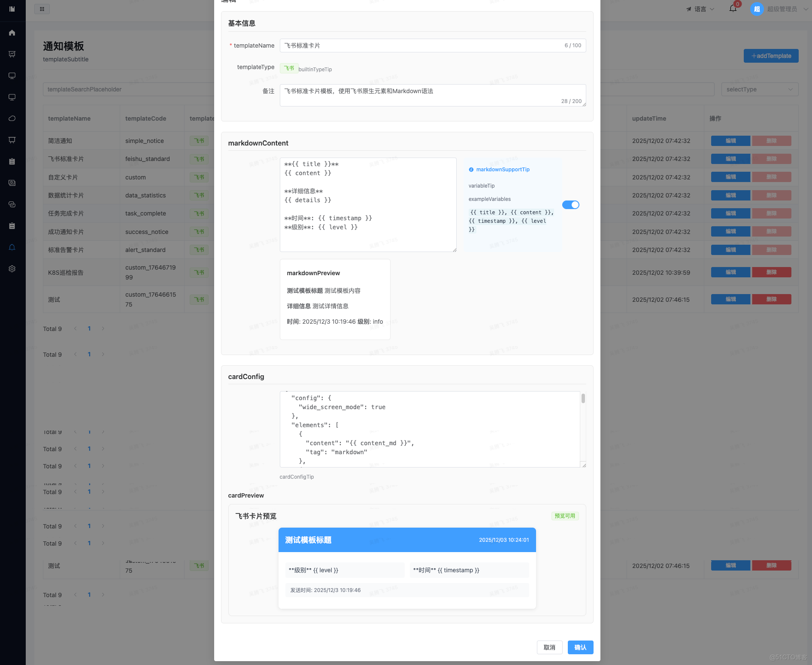Viewport: 812px width, 665px height.
Task: Click the 预览可用 status tag
Action: pos(565,516)
